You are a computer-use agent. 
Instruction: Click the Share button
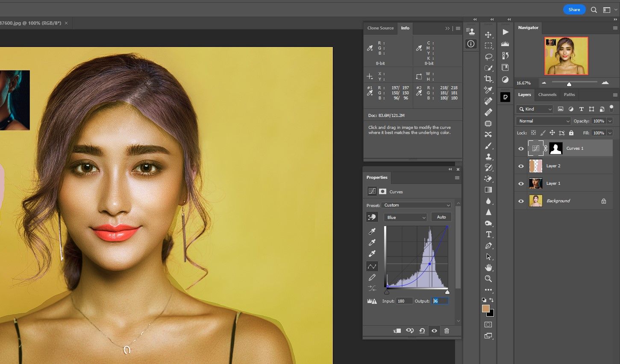[574, 9]
